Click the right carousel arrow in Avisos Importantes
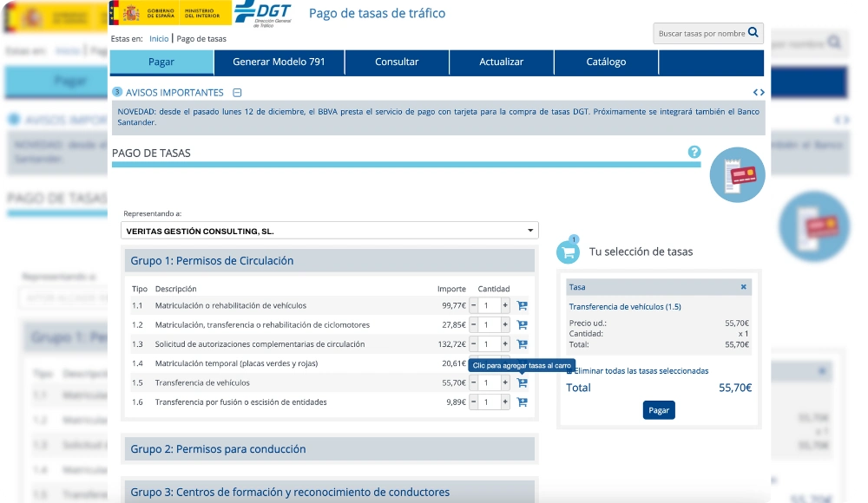 762,92
